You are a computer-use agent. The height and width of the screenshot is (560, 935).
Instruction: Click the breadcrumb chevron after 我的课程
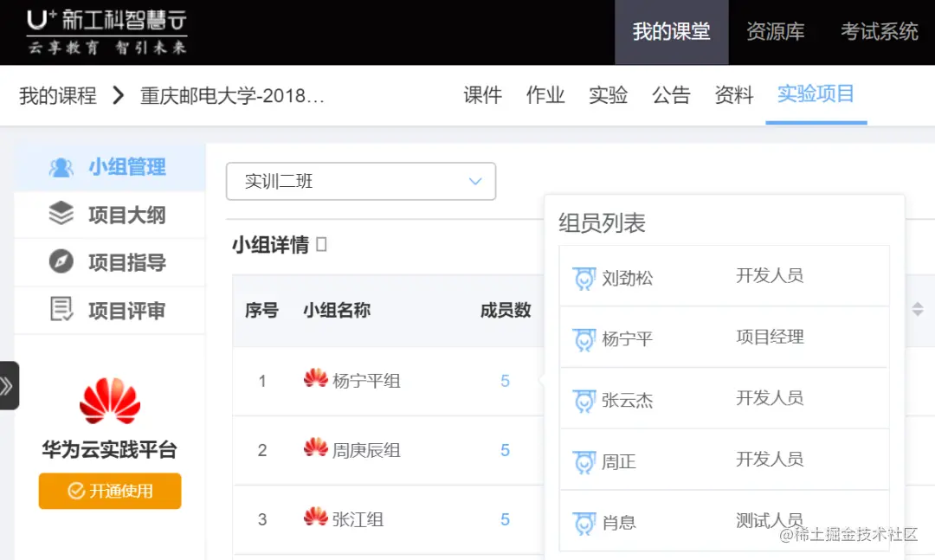coord(119,95)
